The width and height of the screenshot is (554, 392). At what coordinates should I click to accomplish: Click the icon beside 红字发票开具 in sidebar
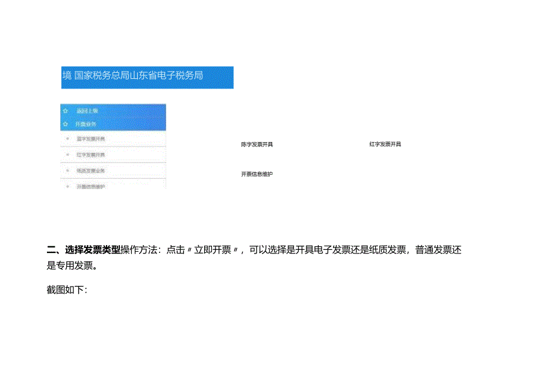pos(67,155)
